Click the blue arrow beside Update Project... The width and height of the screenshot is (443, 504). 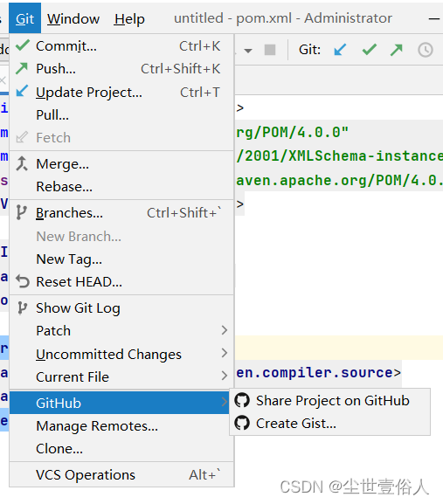[x=22, y=91]
